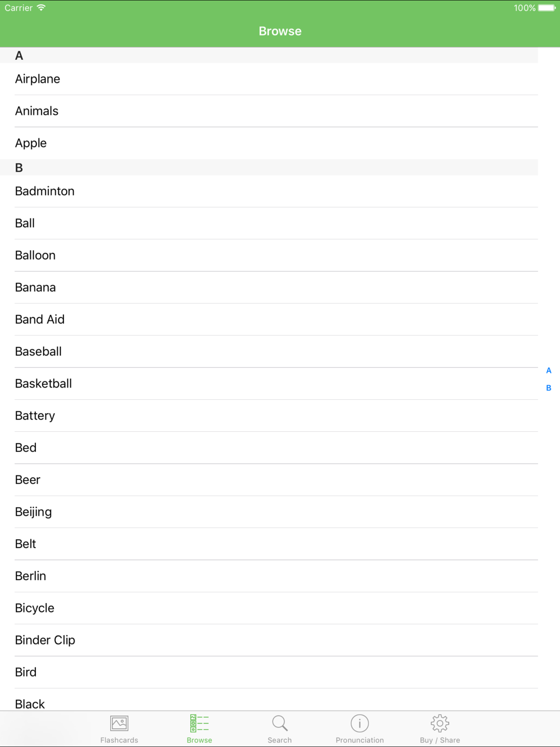Open the Pronunciation info icon

pos(360,723)
